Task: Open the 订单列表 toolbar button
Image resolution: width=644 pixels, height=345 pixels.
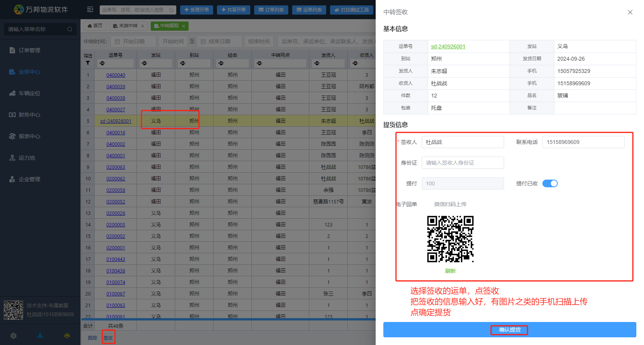Action: tap(271, 10)
